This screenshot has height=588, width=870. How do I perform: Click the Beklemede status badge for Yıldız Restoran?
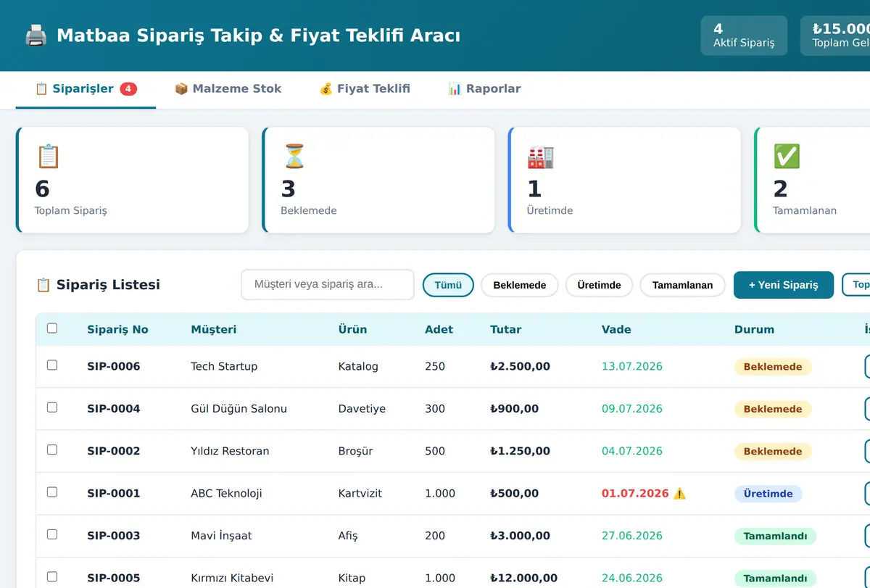point(773,451)
